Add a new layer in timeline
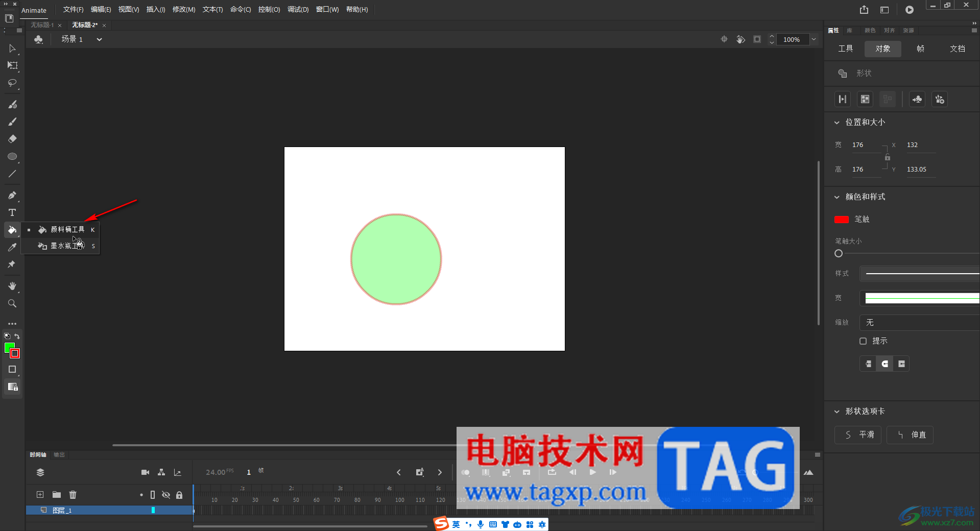980x531 pixels. coord(40,495)
